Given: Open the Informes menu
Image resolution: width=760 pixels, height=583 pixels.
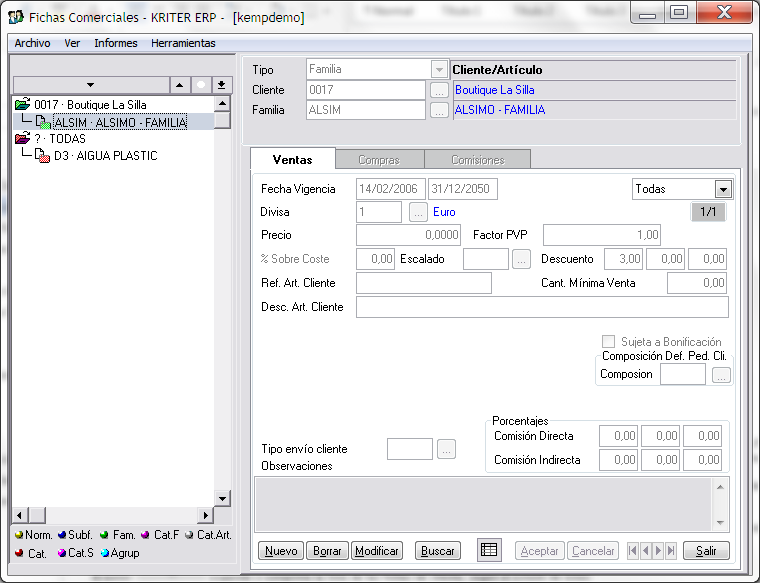Looking at the screenshot, I should [115, 43].
